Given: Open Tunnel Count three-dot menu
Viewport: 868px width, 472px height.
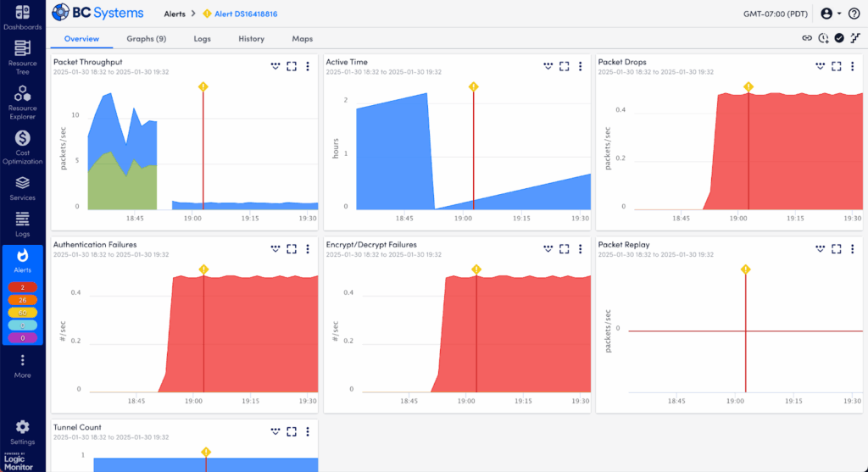Looking at the screenshot, I should click(x=308, y=431).
